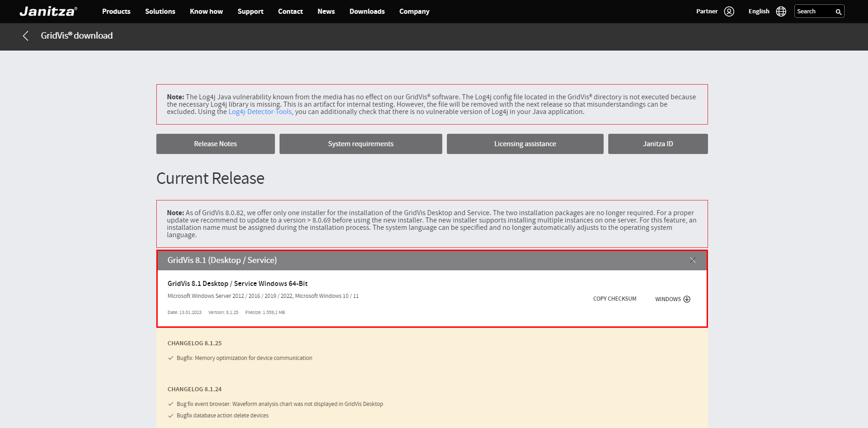Viewport: 868px width, 428px height.
Task: Click 'GridVis 8.1 Desktop / Service Windows 64-Bit' title
Action: coord(238,284)
